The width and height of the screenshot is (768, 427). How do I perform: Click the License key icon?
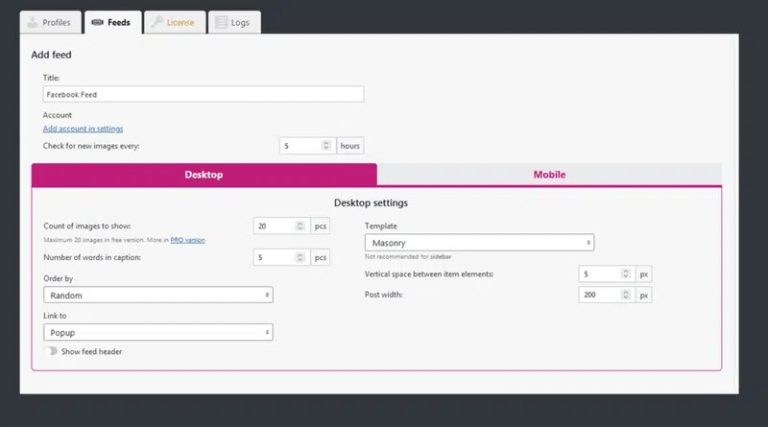(x=157, y=22)
